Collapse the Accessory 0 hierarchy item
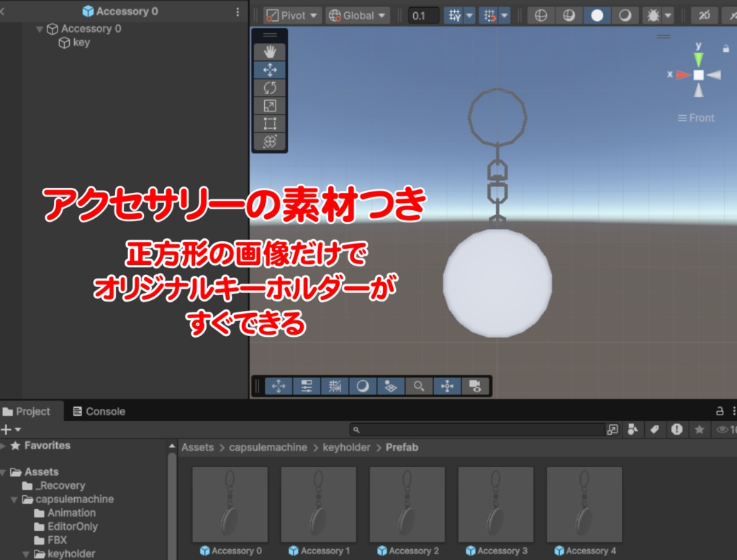737x560 pixels. click(40, 29)
